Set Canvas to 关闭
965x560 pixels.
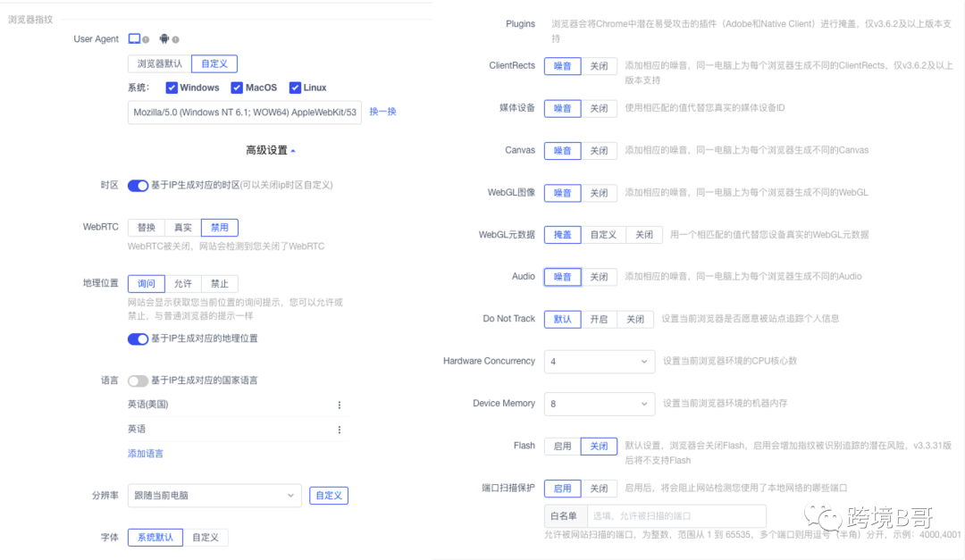point(599,151)
